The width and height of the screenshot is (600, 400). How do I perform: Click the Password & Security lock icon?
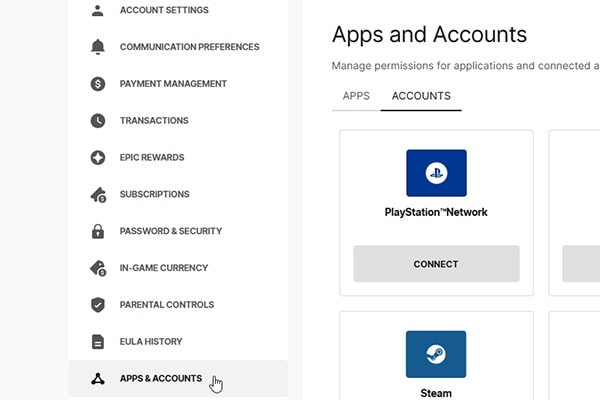[x=98, y=231]
